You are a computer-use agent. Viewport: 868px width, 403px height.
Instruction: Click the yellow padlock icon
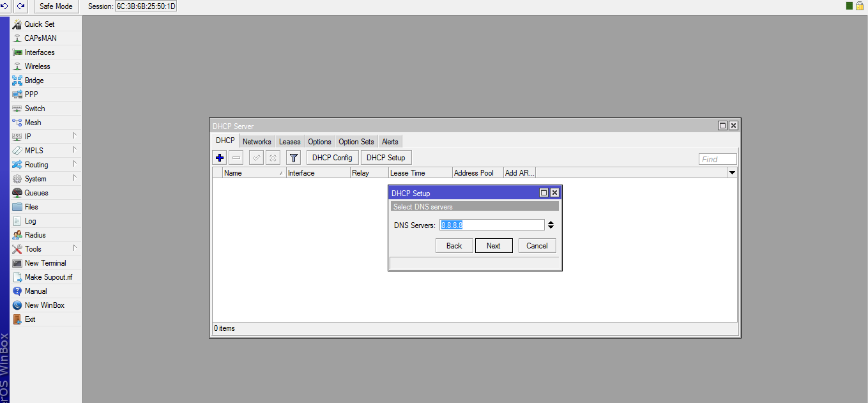coord(859,5)
